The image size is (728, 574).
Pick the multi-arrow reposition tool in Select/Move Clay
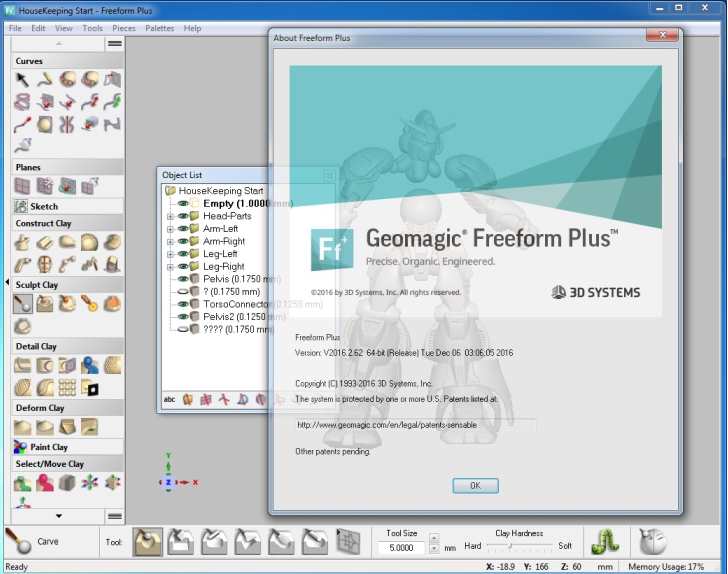pyautogui.click(x=89, y=483)
